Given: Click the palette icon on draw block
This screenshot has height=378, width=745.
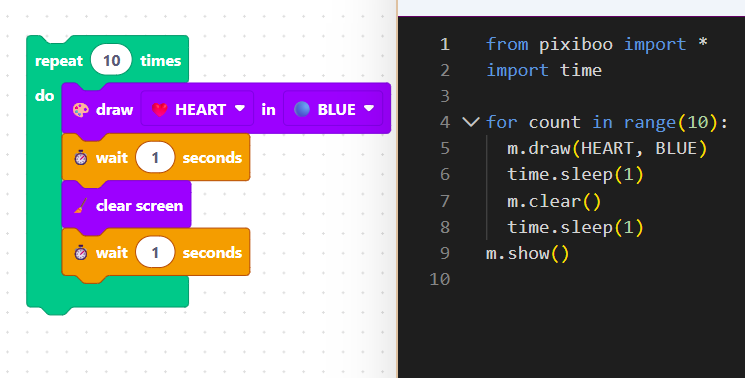Looking at the screenshot, I should (81, 110).
